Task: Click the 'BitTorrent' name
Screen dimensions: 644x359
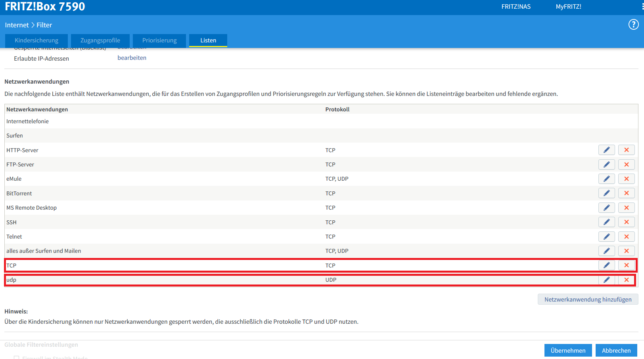Action: pos(19,193)
